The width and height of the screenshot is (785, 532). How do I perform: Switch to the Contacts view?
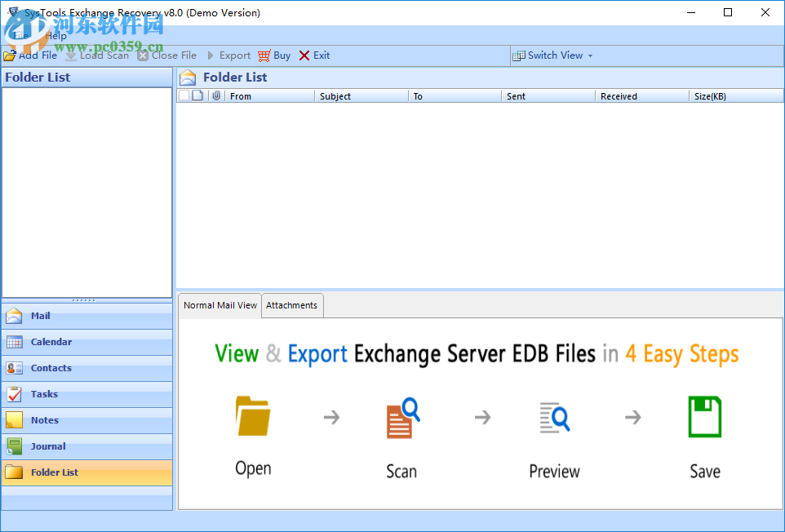click(16, 368)
